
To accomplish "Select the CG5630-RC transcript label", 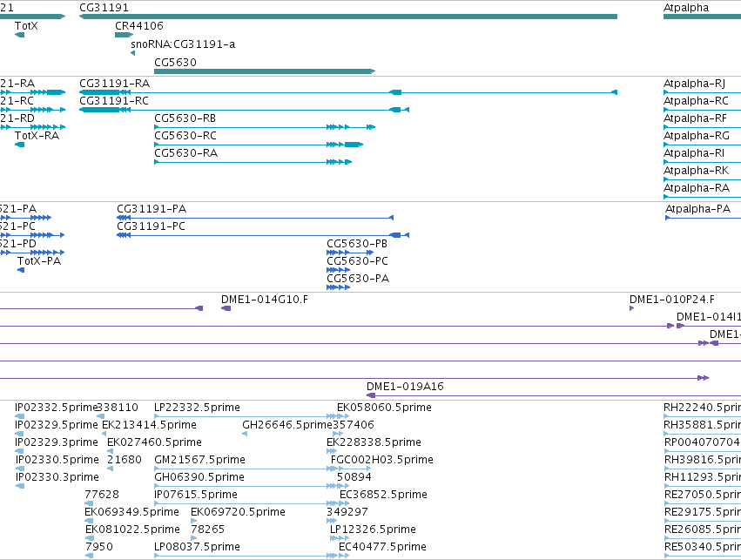I will pos(185,136).
